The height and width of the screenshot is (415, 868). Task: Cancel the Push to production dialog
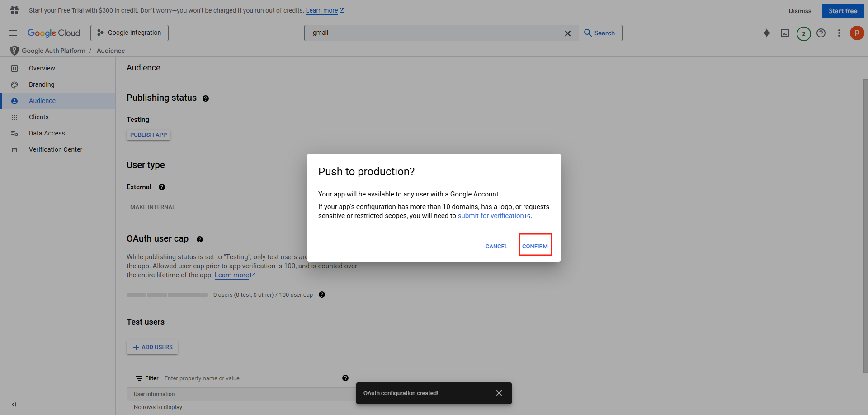tap(496, 246)
